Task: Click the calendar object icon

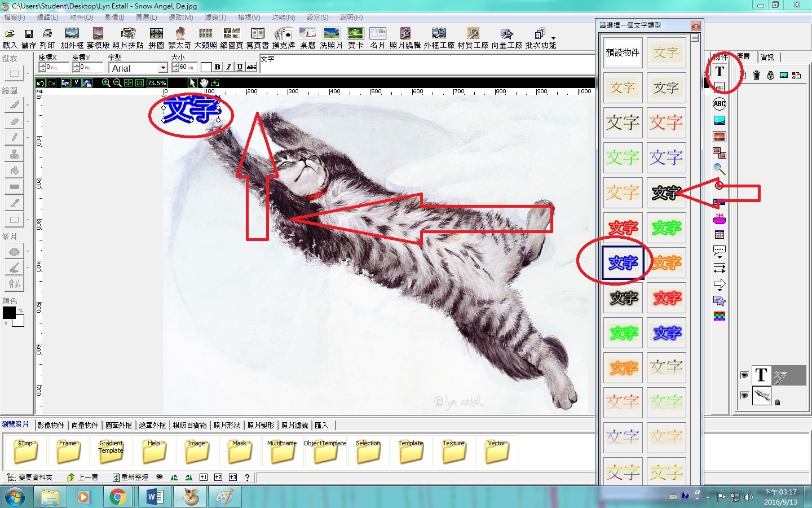Action: coord(720,235)
